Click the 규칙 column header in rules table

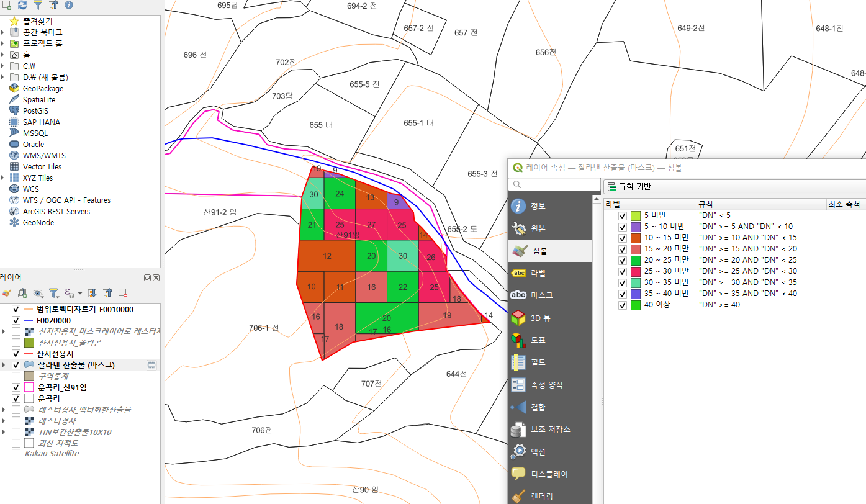point(761,204)
